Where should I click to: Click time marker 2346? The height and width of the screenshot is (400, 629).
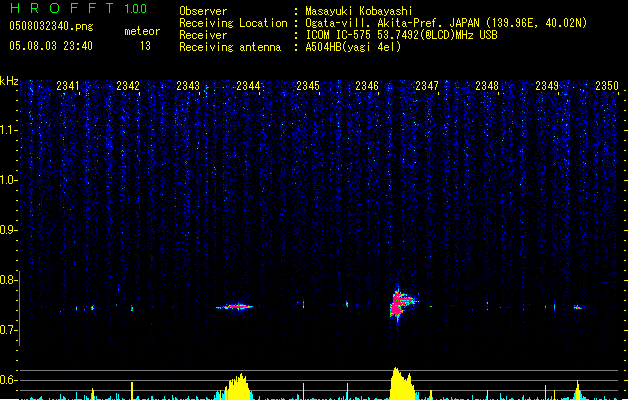367,85
